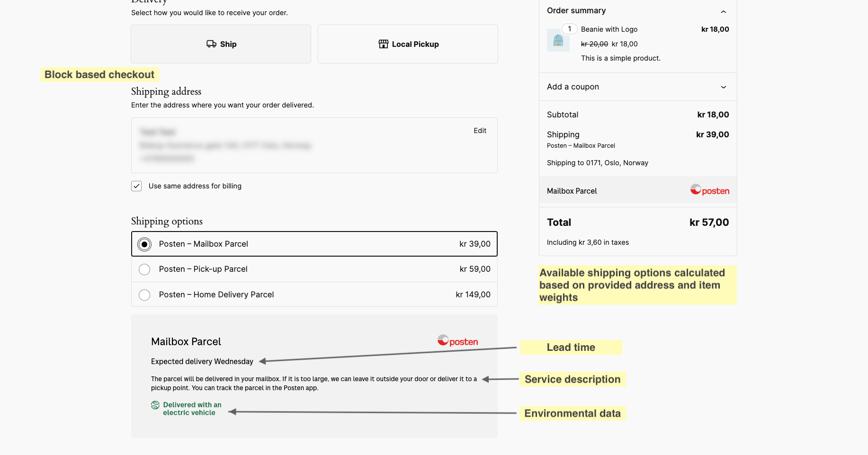
Task: Select Posten – Mailbox Parcel shipping
Action: [x=314, y=244]
